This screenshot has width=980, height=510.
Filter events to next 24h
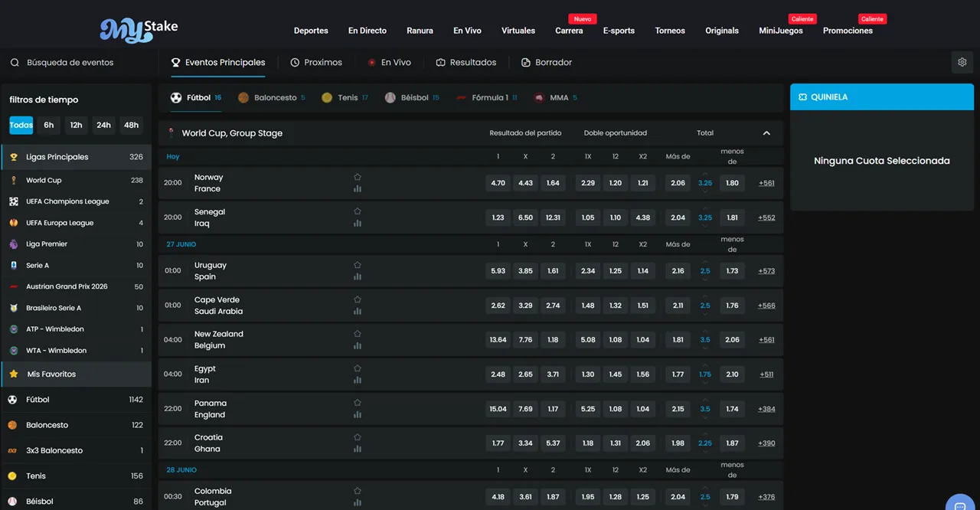(x=104, y=126)
